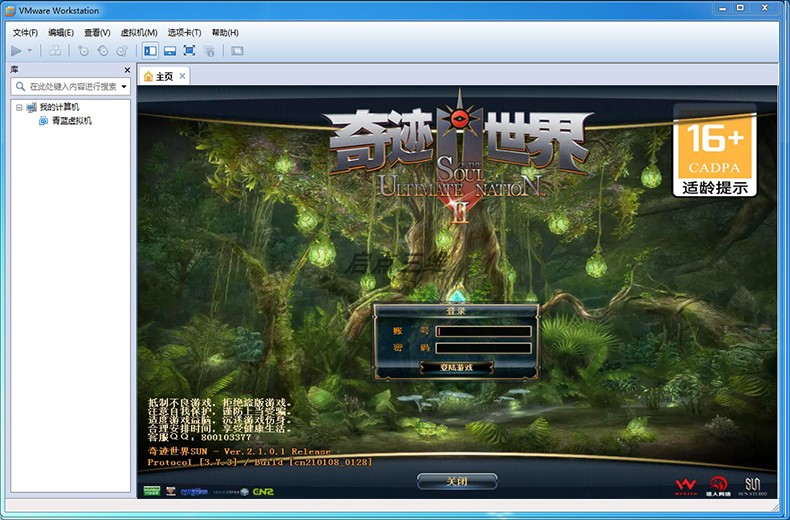790x520 pixels.
Task: Open the 编辑(E) menu
Action: 61,33
